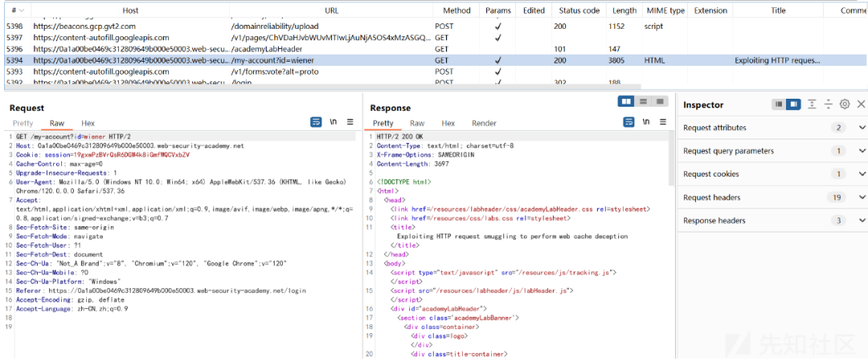
Task: Click Params checkmark in row 5397
Action: tap(498, 38)
